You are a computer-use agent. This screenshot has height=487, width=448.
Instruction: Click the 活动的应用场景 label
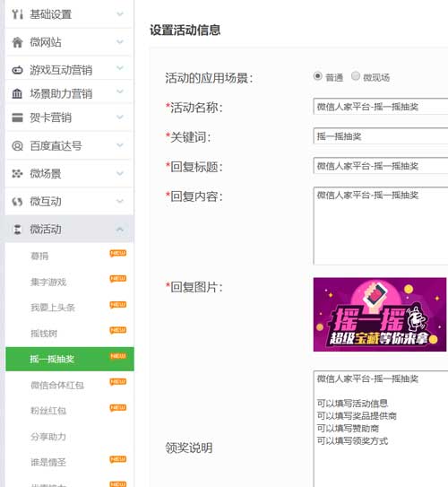click(209, 78)
